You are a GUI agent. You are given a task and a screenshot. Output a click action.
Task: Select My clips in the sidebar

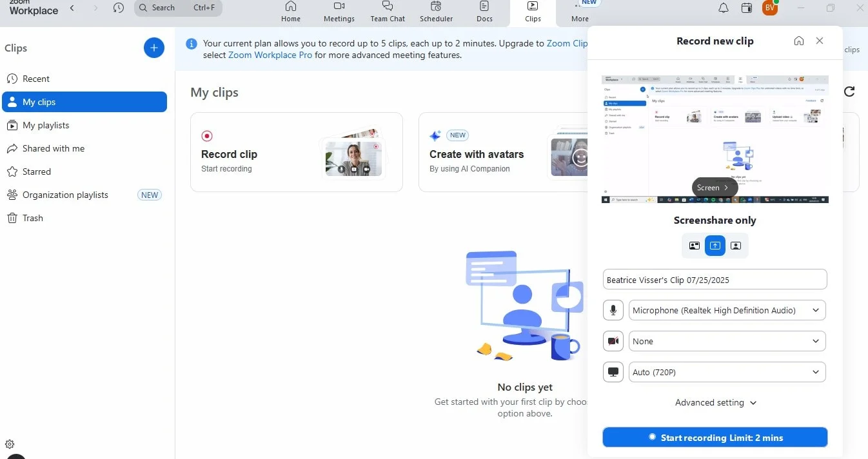(84, 102)
